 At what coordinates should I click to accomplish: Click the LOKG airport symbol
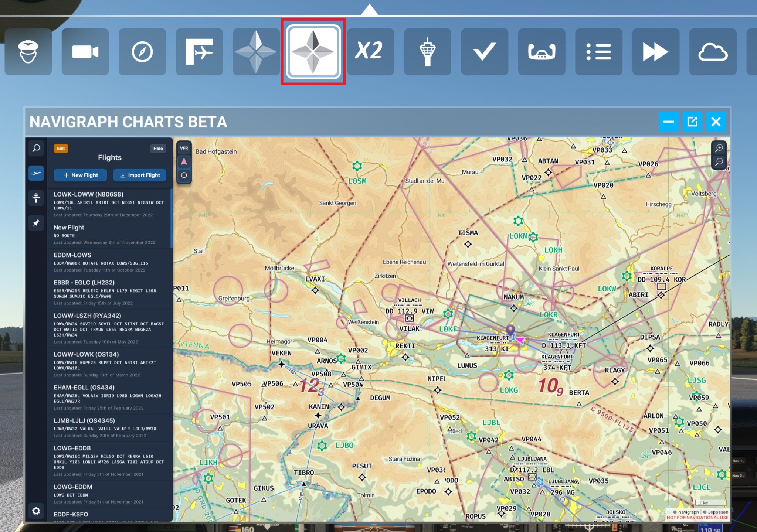[x=509, y=375]
